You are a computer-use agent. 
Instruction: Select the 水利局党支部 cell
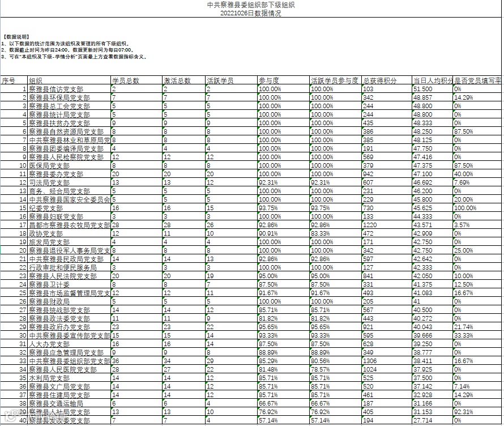(69, 378)
